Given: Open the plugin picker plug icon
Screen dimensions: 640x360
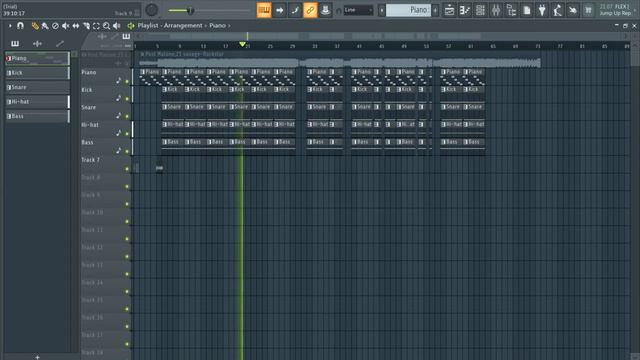Looking at the screenshot, I should click(542, 10).
